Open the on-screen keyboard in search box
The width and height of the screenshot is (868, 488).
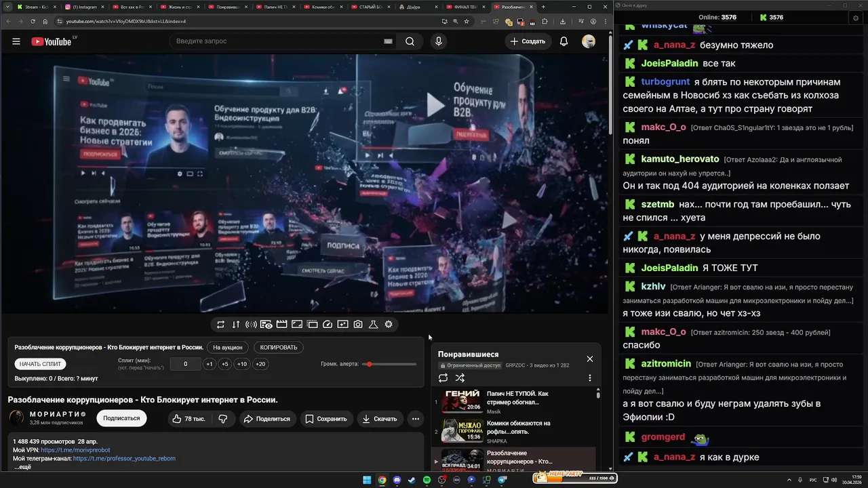pos(388,41)
